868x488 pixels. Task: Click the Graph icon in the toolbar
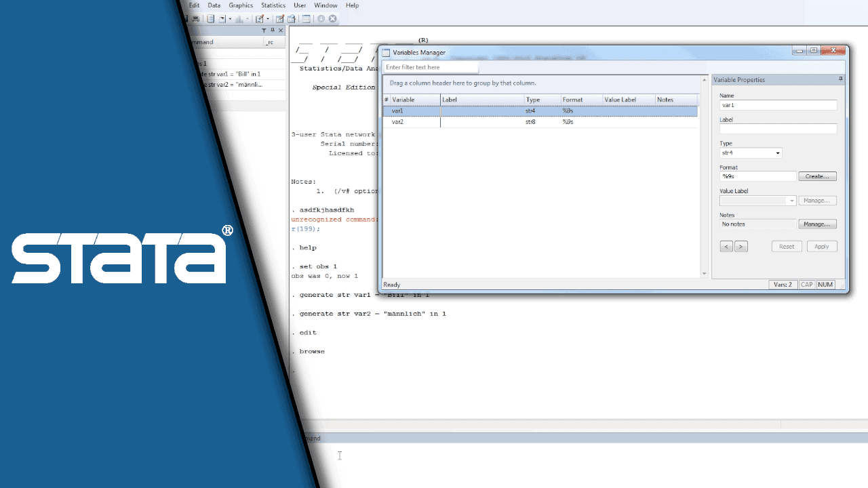240,19
